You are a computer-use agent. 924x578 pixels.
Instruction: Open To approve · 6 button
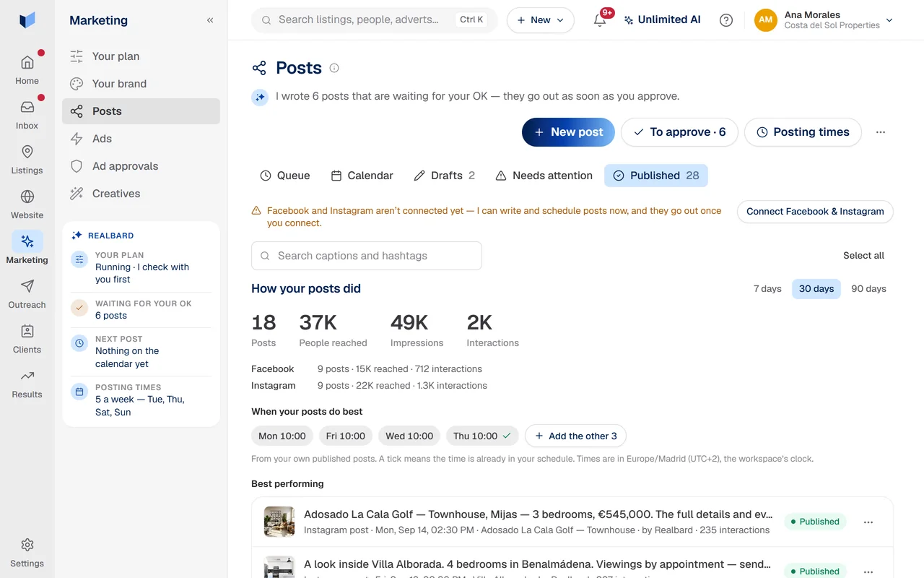[679, 132]
